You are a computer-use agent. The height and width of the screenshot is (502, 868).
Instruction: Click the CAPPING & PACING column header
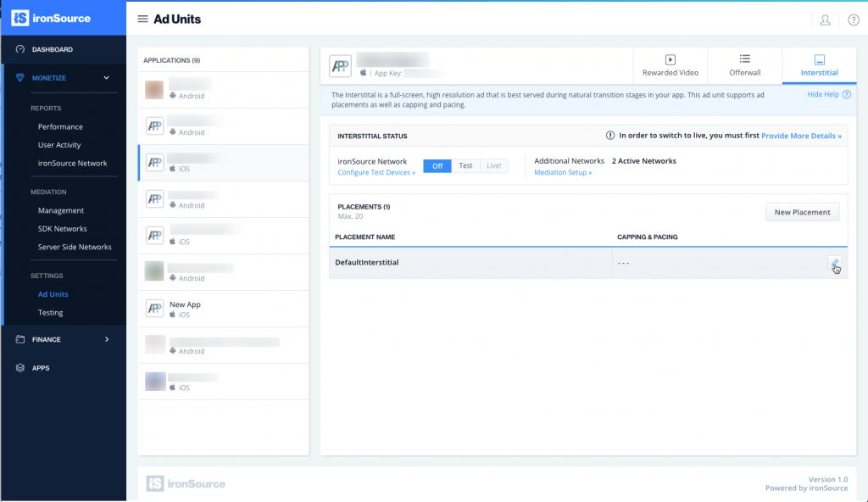click(x=647, y=237)
